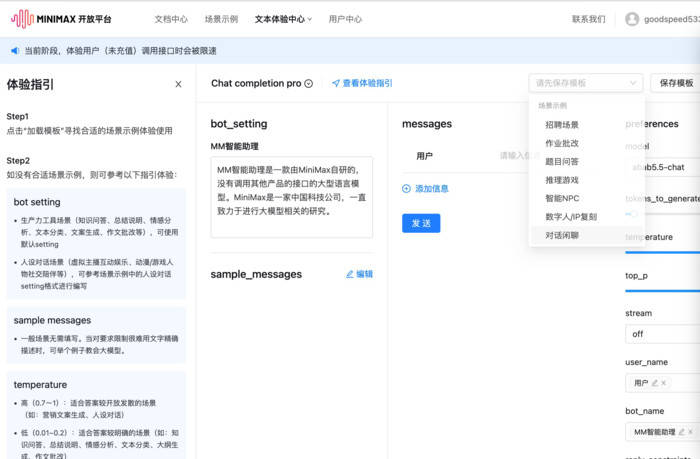Open the stream off dropdown
This screenshot has height=459, width=700.
pyautogui.click(x=662, y=334)
